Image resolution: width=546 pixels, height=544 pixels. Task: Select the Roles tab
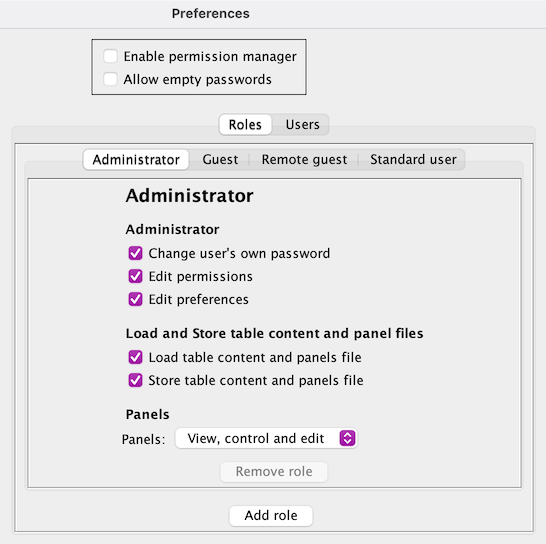click(x=245, y=125)
